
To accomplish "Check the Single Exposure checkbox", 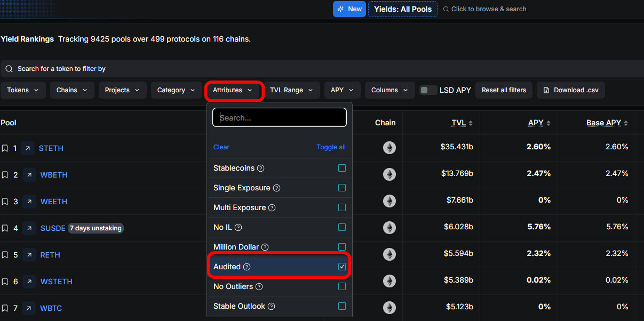I will (342, 188).
